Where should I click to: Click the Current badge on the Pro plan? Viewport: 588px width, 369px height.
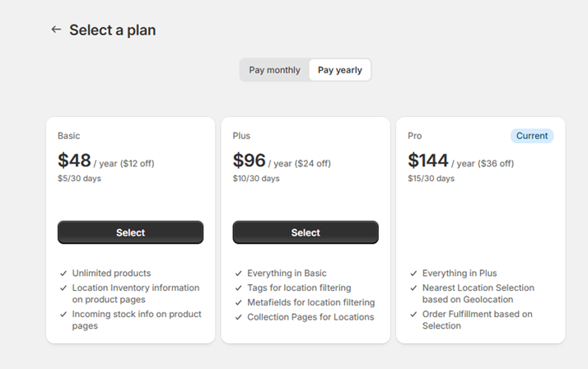(x=532, y=136)
